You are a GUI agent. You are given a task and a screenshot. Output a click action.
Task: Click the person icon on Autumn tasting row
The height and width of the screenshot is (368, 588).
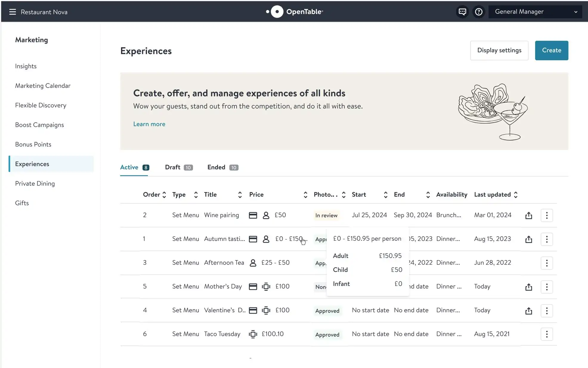[x=265, y=239]
